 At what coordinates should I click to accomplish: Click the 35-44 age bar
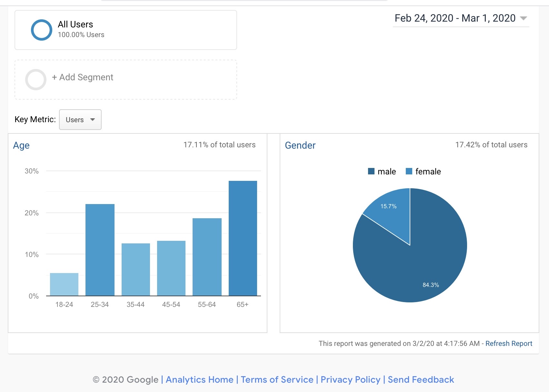click(x=136, y=269)
